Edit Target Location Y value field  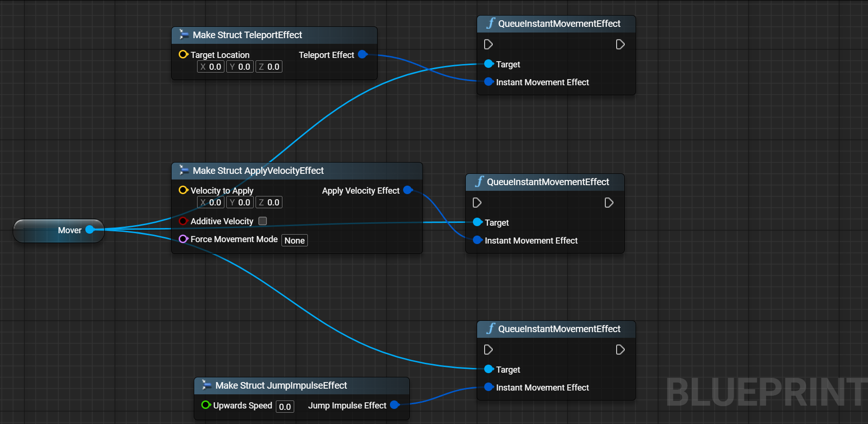240,66
